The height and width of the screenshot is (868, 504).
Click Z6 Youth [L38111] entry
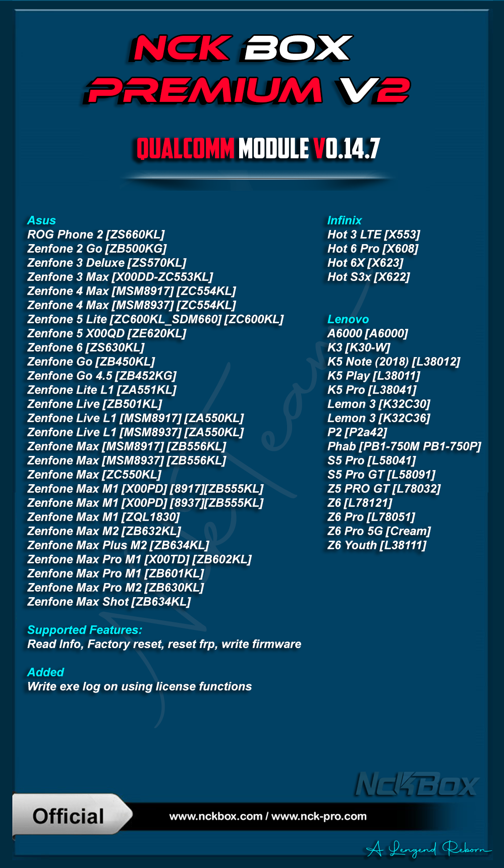click(x=377, y=545)
